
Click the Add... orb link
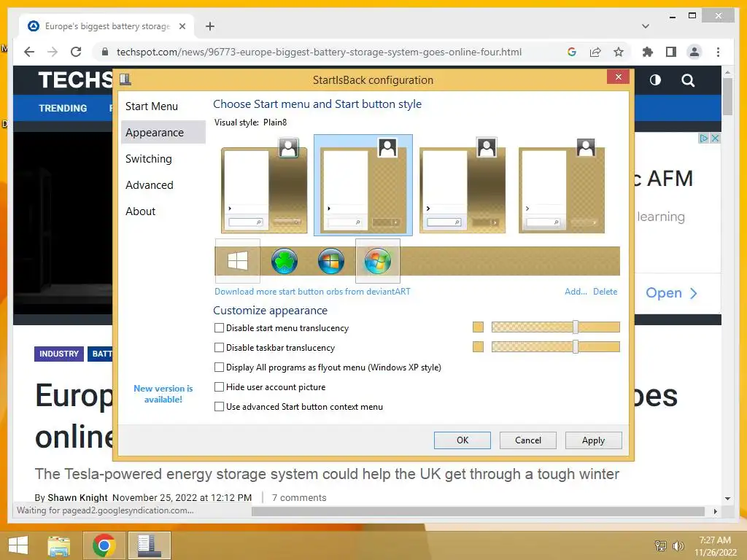tap(576, 292)
